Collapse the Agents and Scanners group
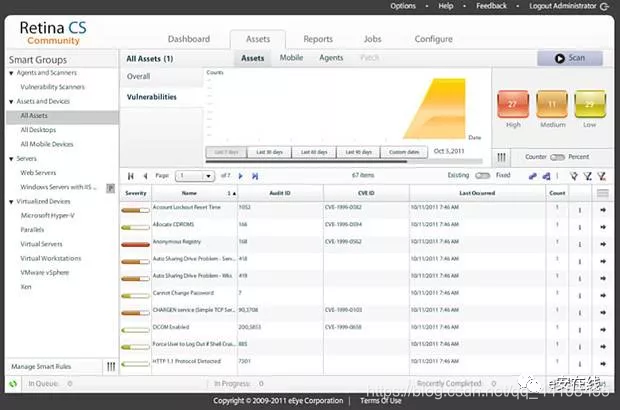Image resolution: width=620 pixels, height=410 pixels. (x=11, y=73)
